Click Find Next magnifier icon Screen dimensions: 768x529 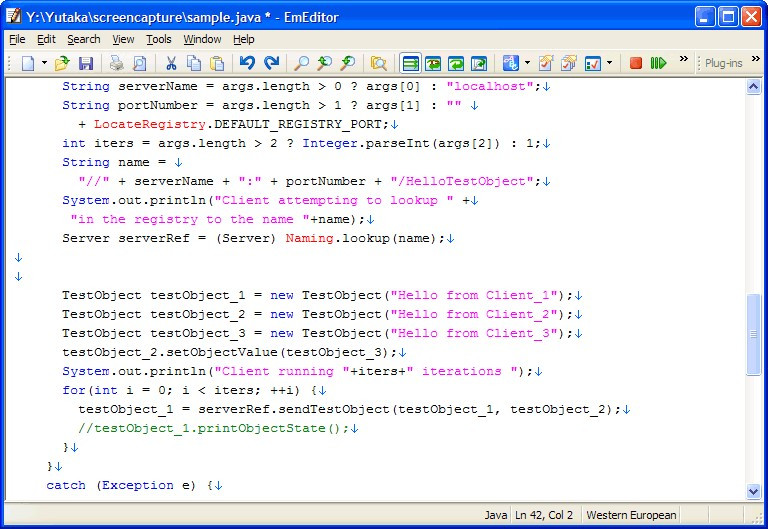pyautogui.click(x=324, y=63)
